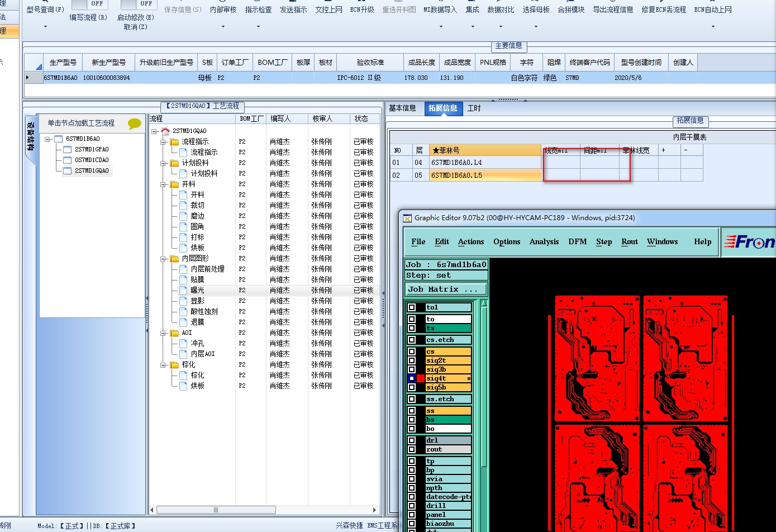Collapse the 内层图形 folder expander
776x532 pixels.
point(164,258)
